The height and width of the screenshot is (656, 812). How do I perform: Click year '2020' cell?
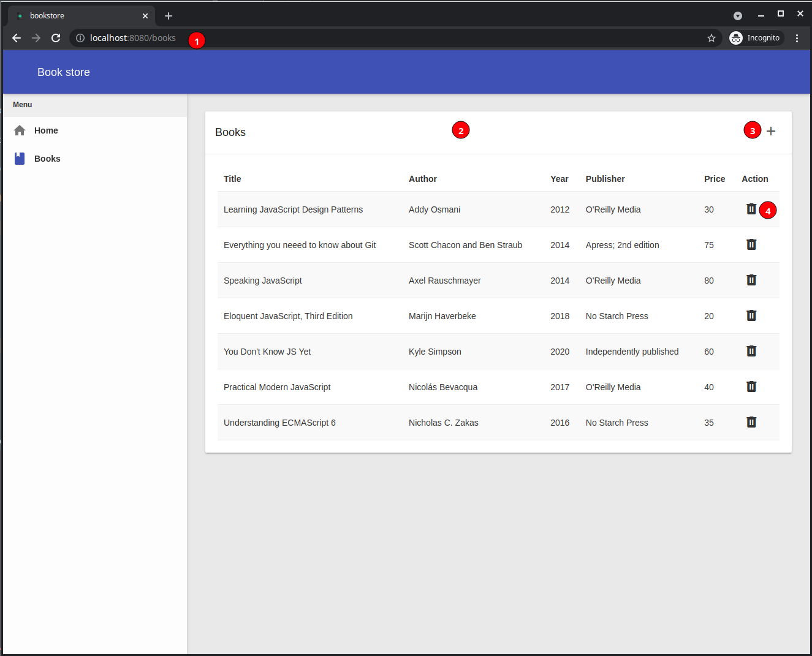click(x=560, y=352)
